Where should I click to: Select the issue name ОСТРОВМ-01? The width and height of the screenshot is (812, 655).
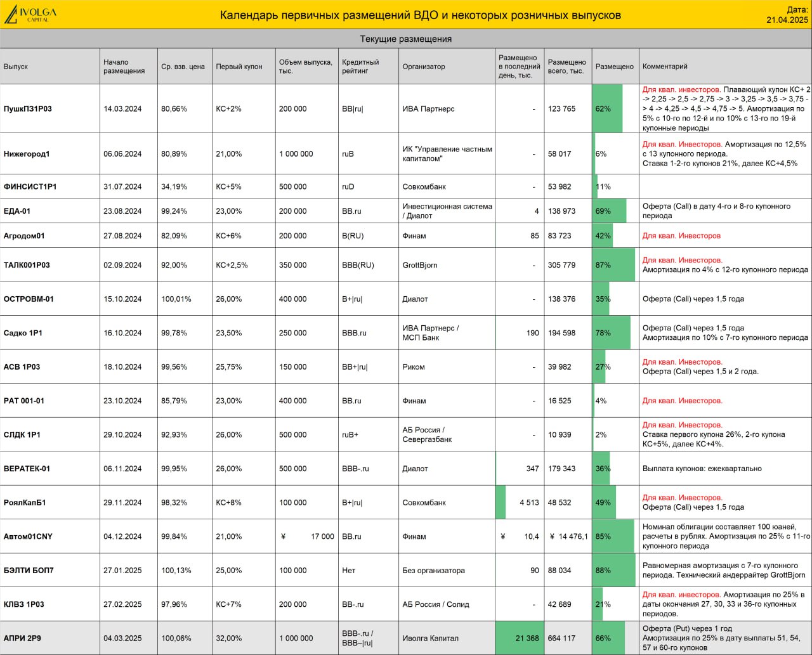[x=29, y=299]
